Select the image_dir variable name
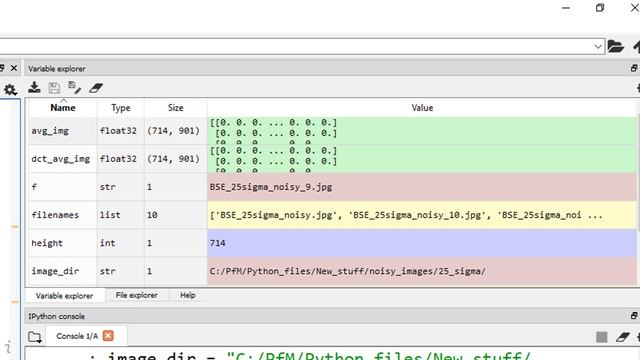Image resolution: width=640 pixels, height=360 pixels. [55, 271]
